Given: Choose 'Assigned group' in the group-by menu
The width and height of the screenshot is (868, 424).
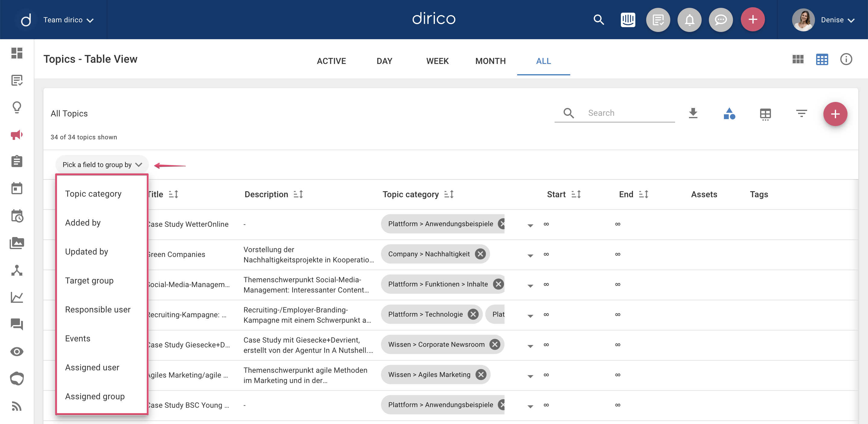Looking at the screenshot, I should click(x=102, y=397).
